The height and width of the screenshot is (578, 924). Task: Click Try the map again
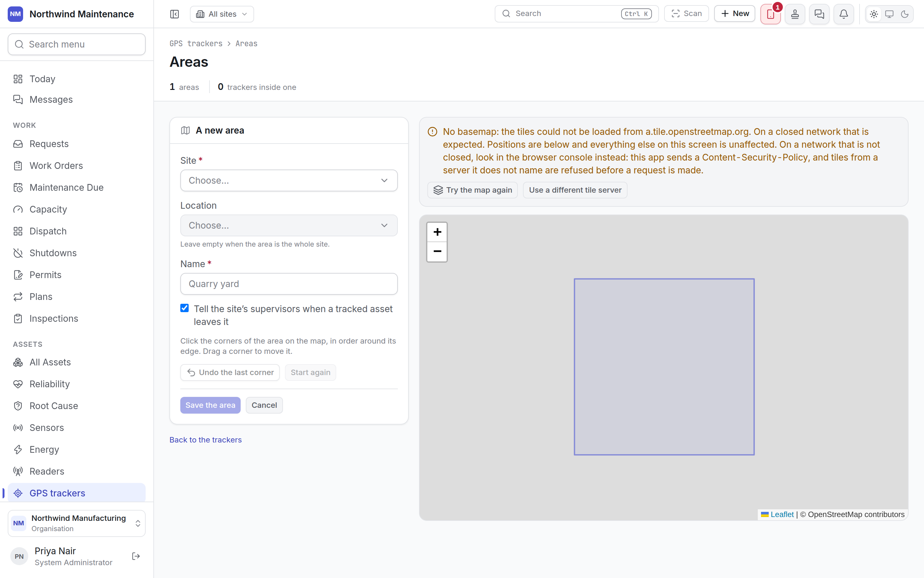tap(473, 190)
